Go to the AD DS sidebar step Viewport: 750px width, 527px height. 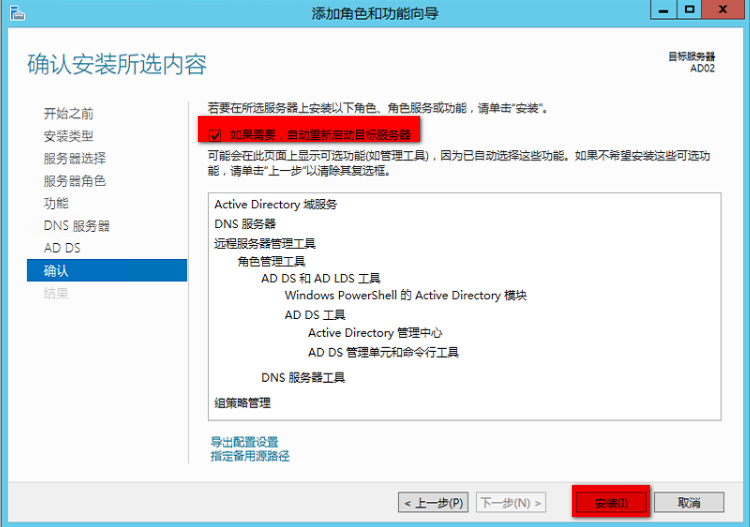pyautogui.click(x=62, y=248)
